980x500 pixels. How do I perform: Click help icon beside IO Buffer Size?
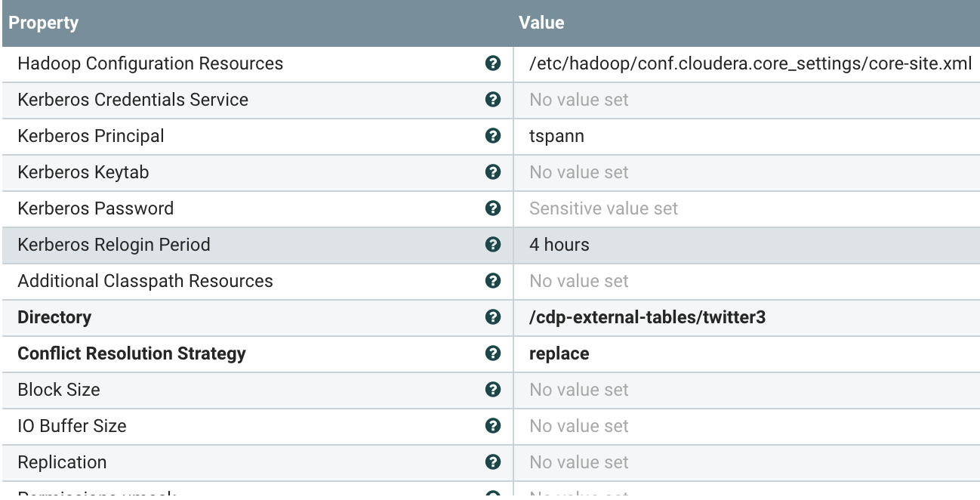pos(493,426)
